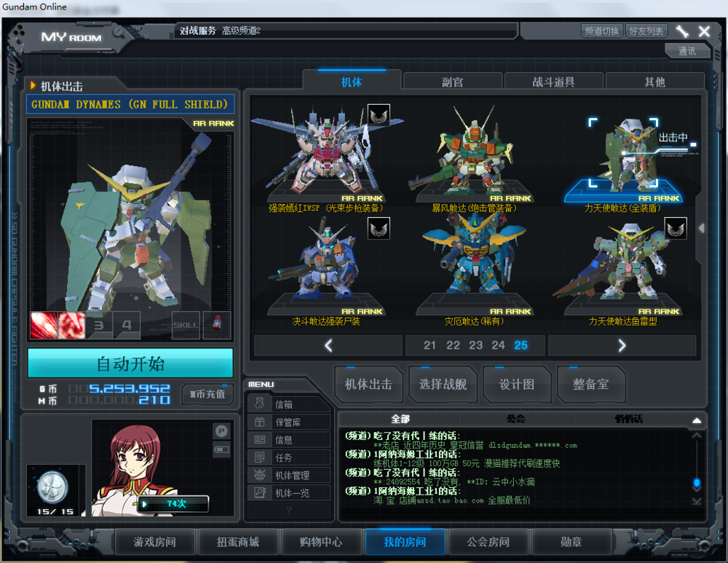The height and width of the screenshot is (563, 728).
Task: Expand the side panel arrow right of mech grid
Action: click(x=702, y=228)
